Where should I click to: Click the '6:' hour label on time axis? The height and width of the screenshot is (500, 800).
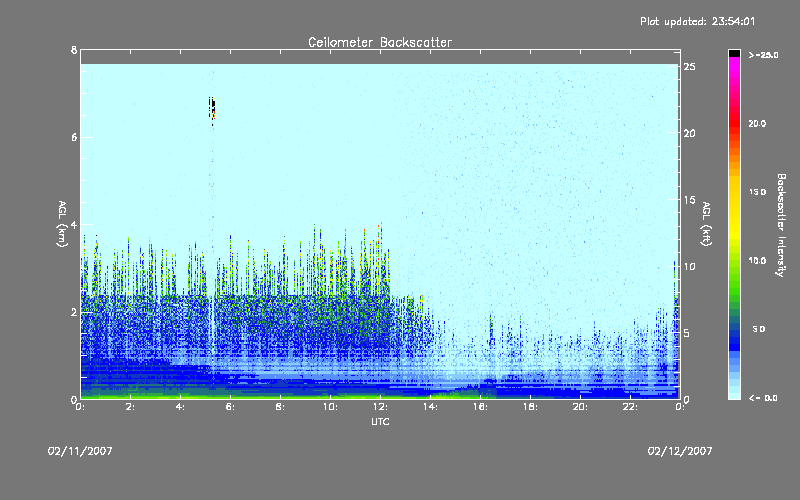(x=230, y=407)
